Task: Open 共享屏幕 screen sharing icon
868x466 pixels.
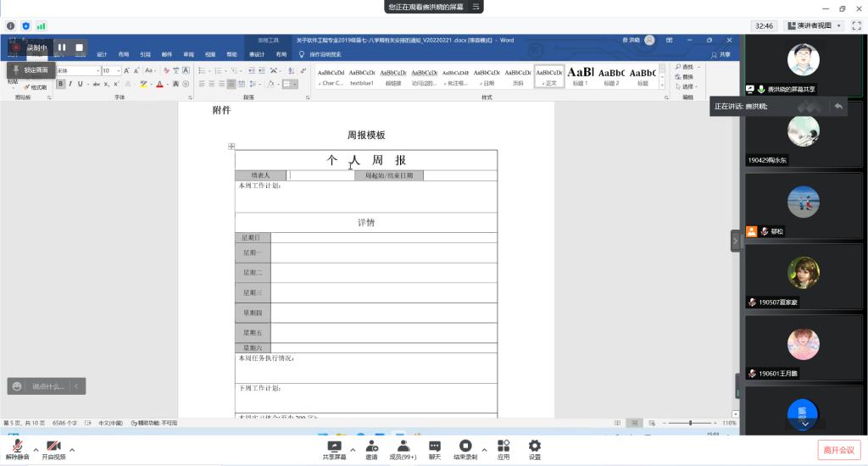Action: 334,448
